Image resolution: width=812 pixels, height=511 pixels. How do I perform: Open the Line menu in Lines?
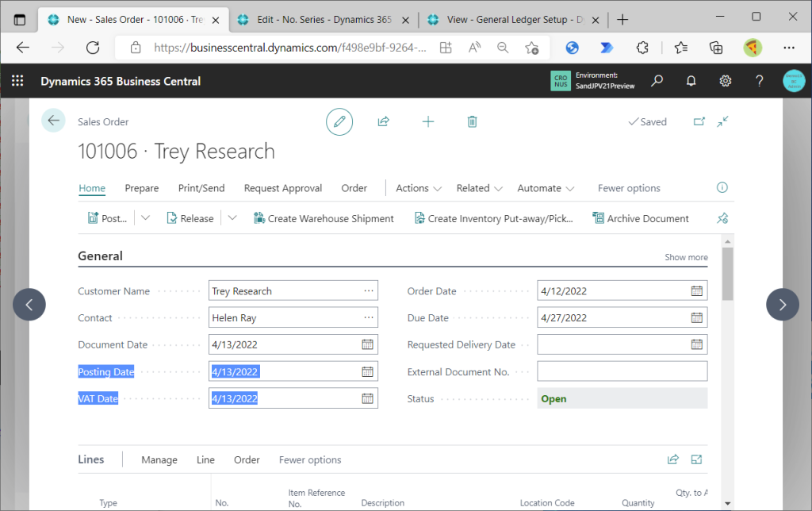click(205, 459)
